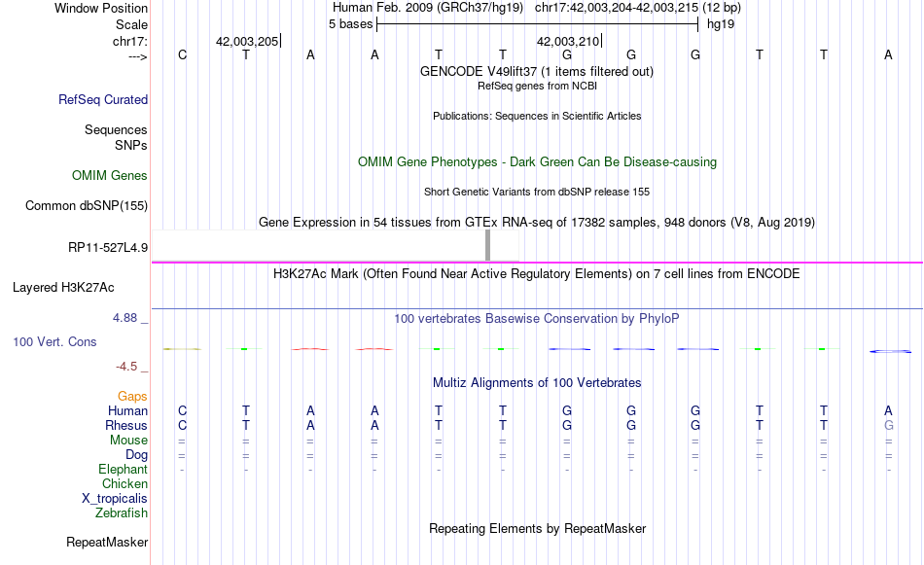Select the Human species row label
Image resolution: width=924 pixels, height=565 pixels.
coord(127,410)
